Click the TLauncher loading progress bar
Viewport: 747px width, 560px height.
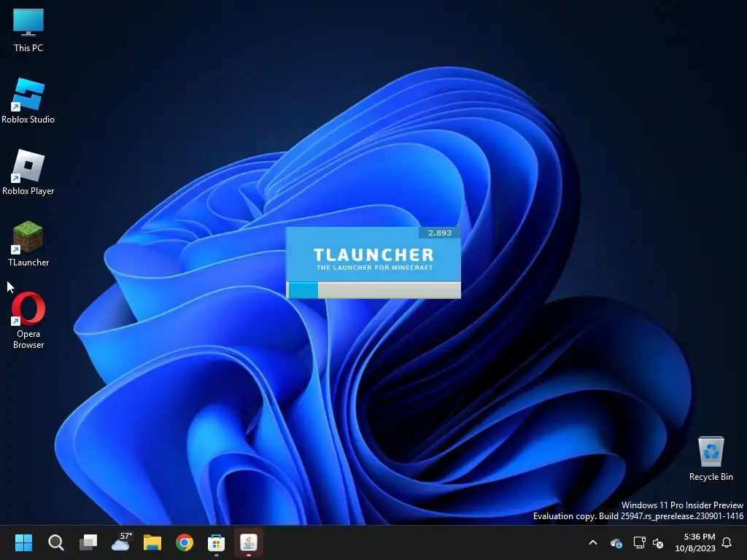click(x=373, y=290)
